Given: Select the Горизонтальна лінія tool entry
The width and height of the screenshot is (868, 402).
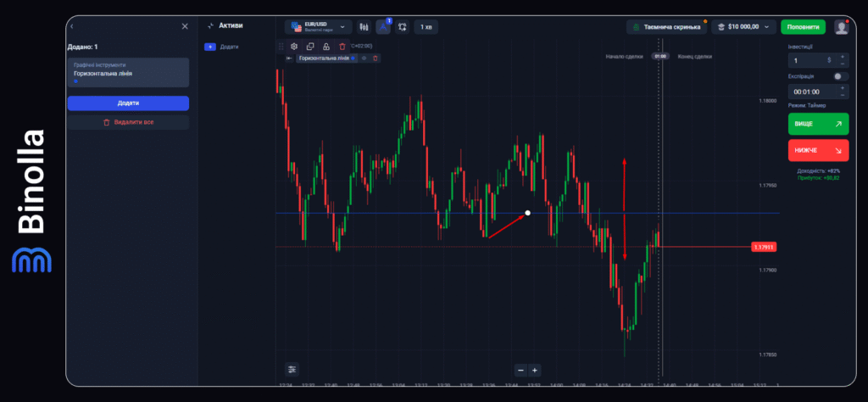Looking at the screenshot, I should click(x=128, y=73).
